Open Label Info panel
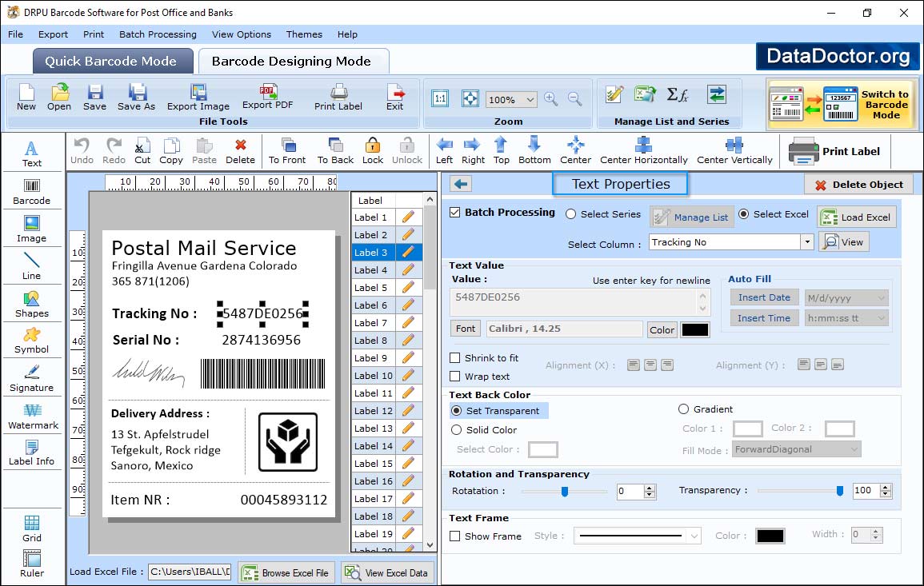This screenshot has height=586, width=924. 32,453
